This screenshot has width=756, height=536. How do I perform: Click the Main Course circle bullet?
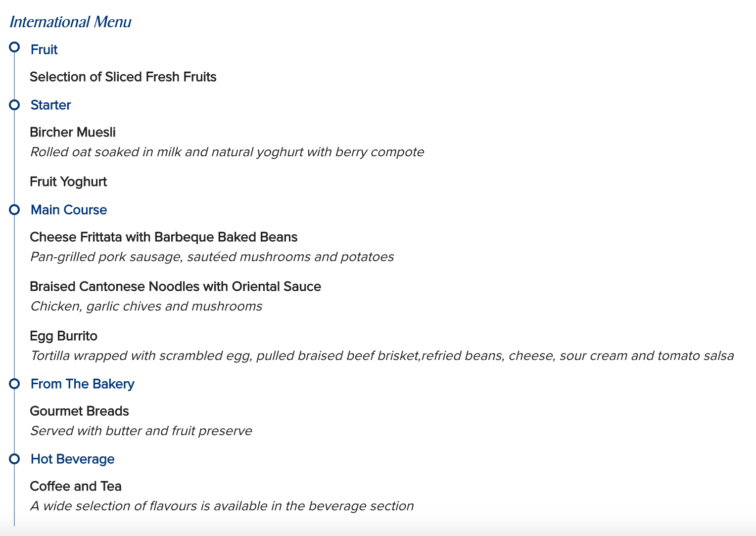tap(14, 210)
